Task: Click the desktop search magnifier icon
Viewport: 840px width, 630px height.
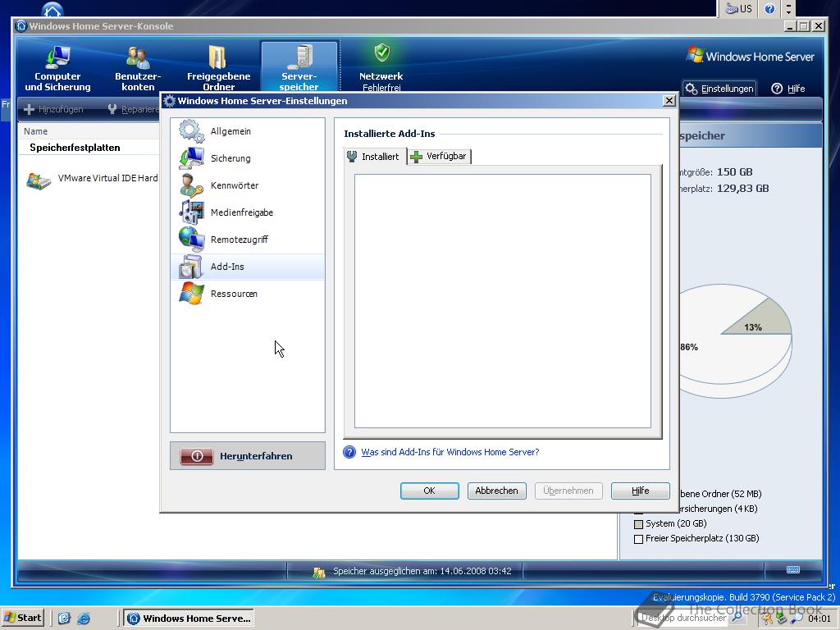Action: click(737, 617)
